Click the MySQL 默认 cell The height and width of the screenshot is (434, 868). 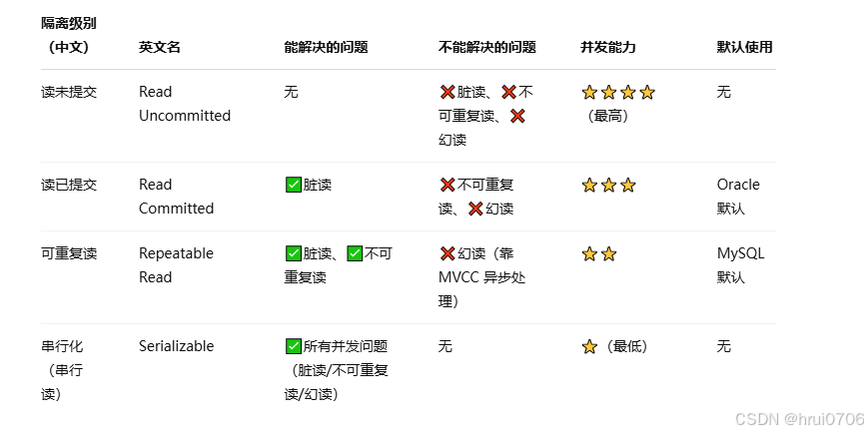tap(741, 265)
